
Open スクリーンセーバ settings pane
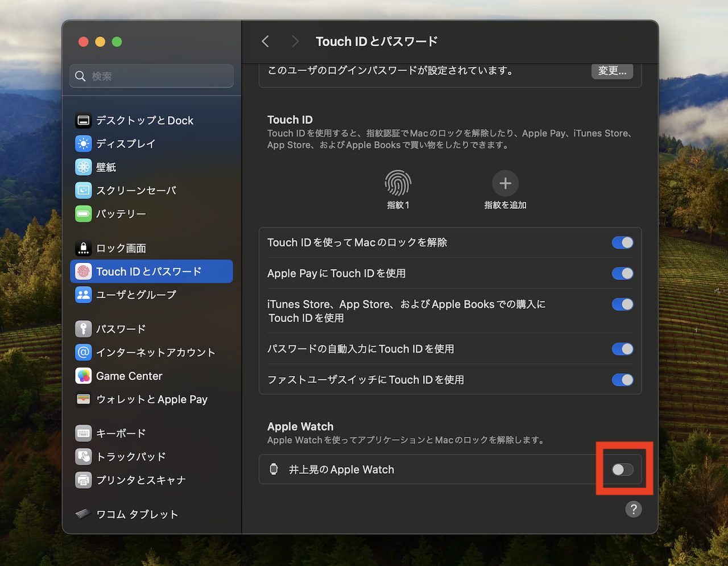[151, 190]
